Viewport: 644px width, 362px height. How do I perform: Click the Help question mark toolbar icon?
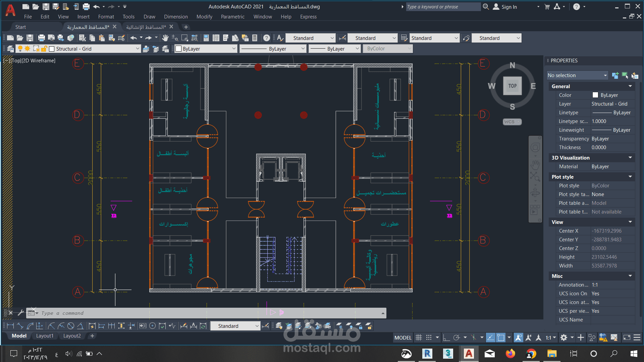(267, 38)
